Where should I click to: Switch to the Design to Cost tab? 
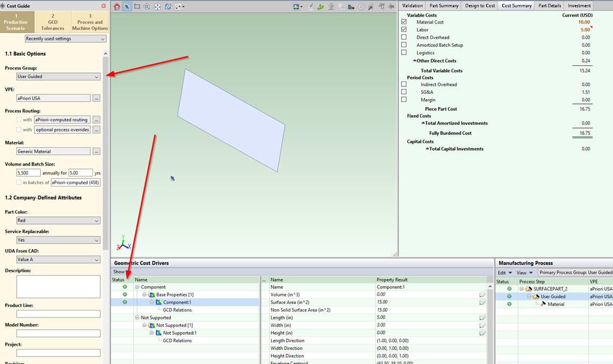[480, 5]
